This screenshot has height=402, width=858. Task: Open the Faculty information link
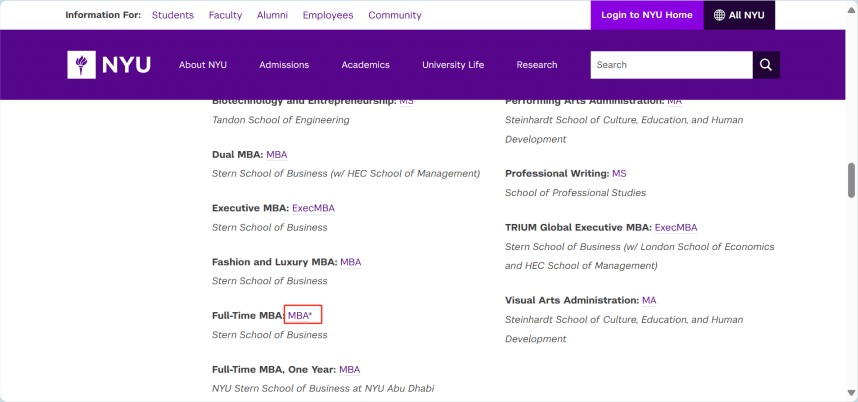pyautogui.click(x=225, y=15)
